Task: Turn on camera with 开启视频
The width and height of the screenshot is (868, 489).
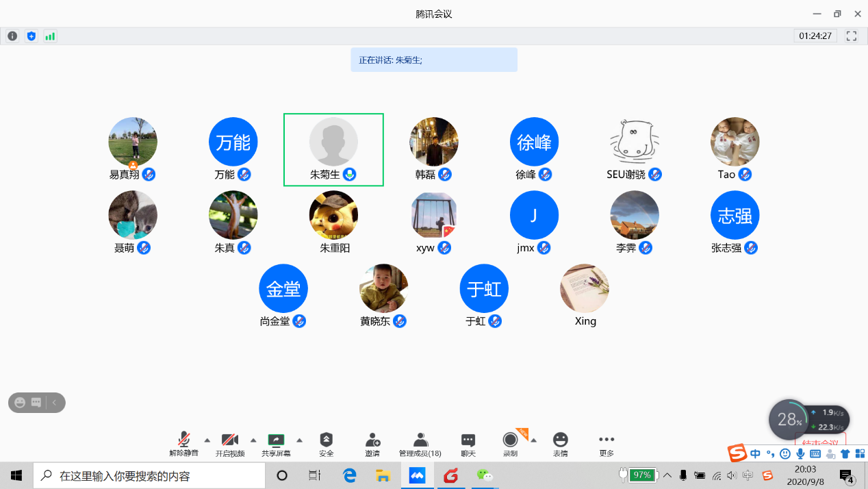Action: 230,444
